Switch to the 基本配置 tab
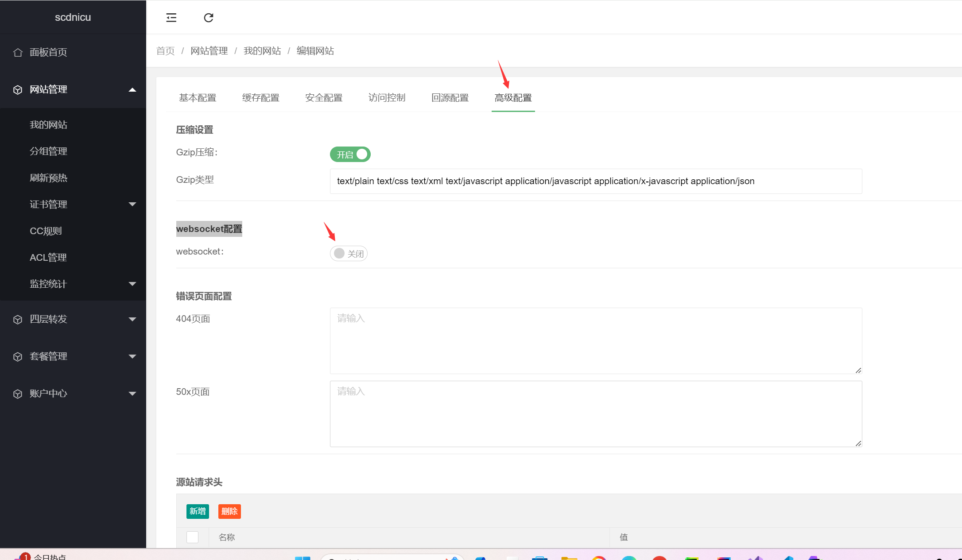This screenshot has width=962, height=560. pyautogui.click(x=198, y=97)
